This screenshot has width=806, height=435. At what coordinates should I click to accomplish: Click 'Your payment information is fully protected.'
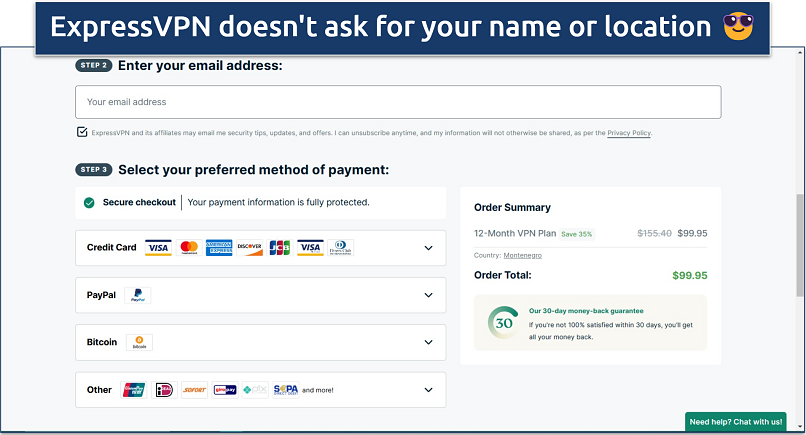(x=279, y=203)
